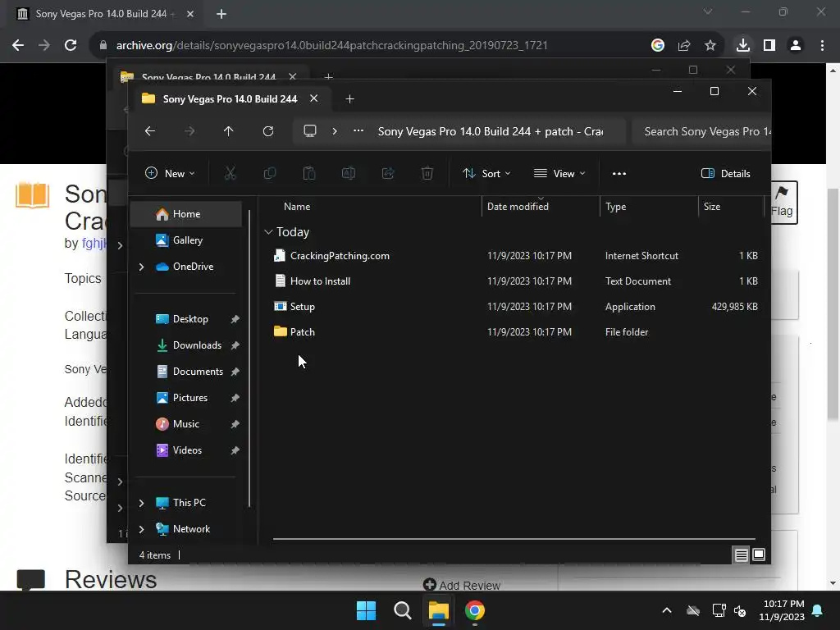Click the Google icon in address bar
Image resolution: width=840 pixels, height=630 pixels.
(658, 45)
